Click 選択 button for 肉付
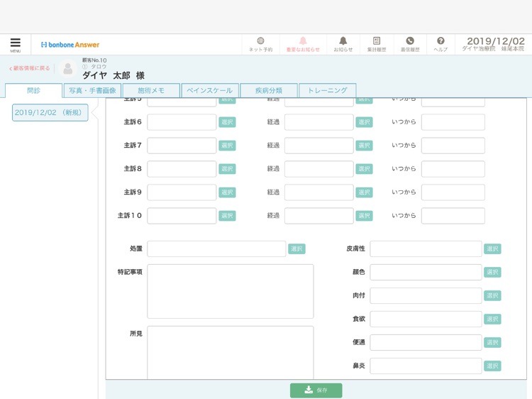The width and height of the screenshot is (532, 399). tap(492, 295)
